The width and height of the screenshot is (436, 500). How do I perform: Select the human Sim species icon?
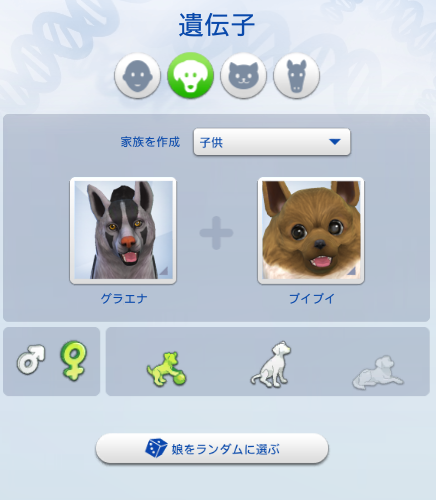pos(137,76)
